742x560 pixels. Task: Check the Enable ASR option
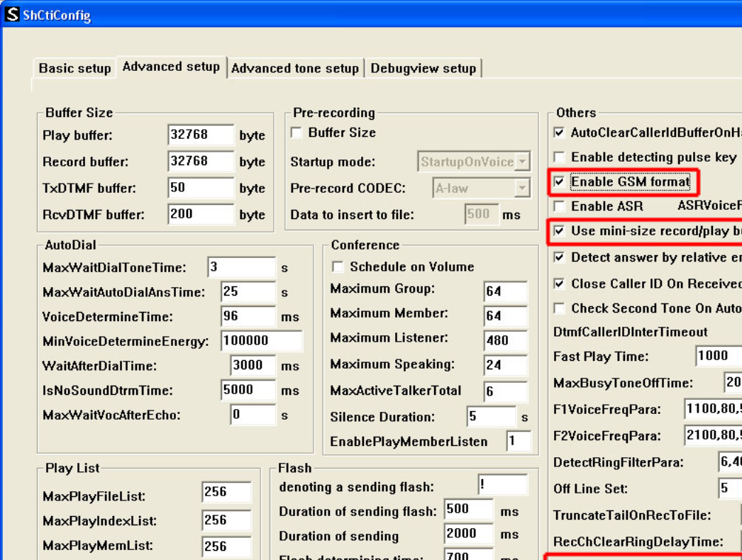click(x=560, y=206)
